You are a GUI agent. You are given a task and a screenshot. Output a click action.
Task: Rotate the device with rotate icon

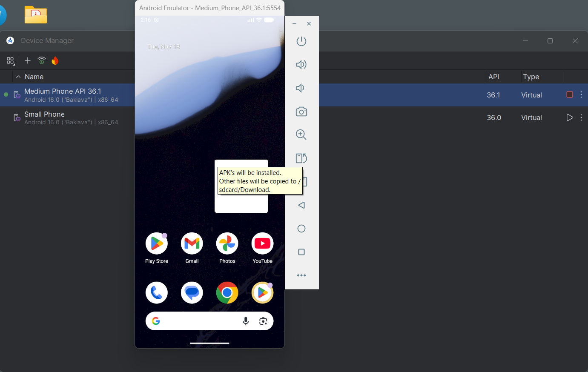[x=301, y=158]
